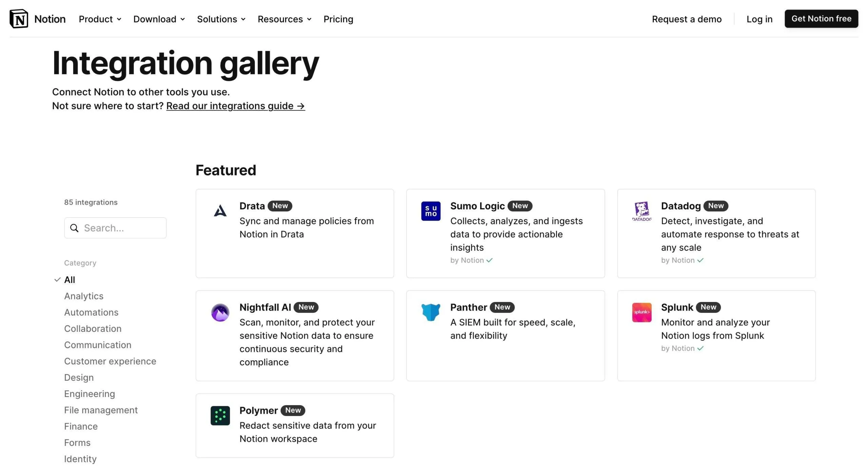Image resolution: width=868 pixels, height=470 pixels.
Task: Click the Get Notion free button
Action: [x=821, y=19]
